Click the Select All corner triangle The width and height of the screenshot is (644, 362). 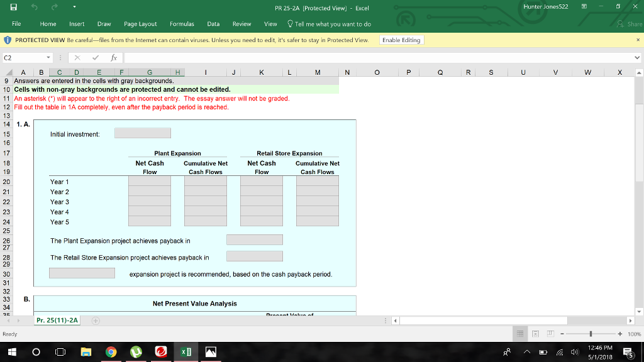point(8,72)
